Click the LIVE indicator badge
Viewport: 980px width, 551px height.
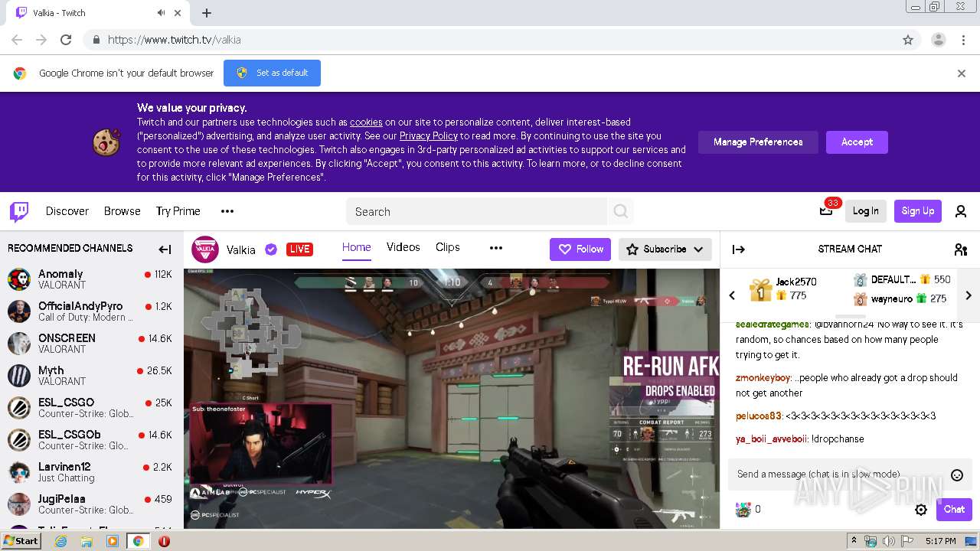tap(299, 249)
